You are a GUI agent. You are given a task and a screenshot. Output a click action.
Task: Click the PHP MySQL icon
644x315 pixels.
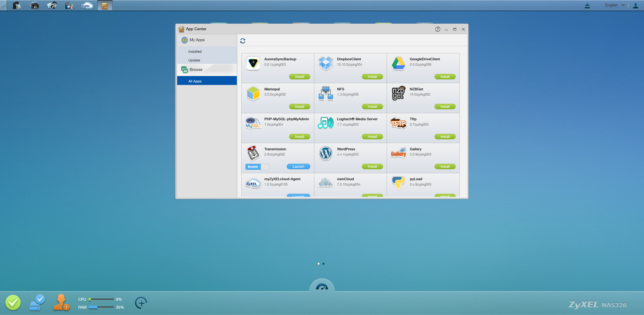253,123
